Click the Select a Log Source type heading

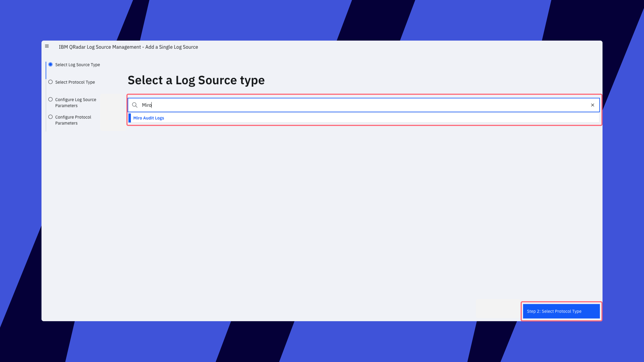click(x=196, y=80)
